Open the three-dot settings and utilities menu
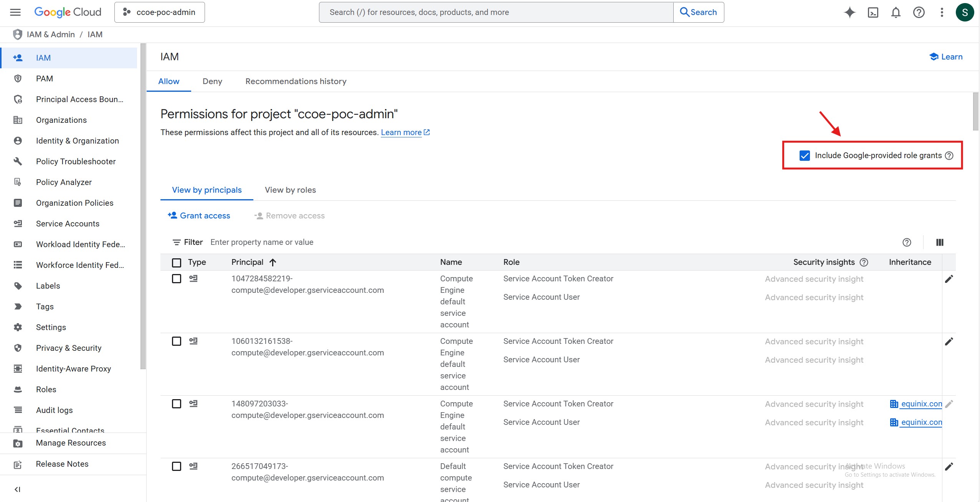The width and height of the screenshot is (980, 502). [942, 12]
